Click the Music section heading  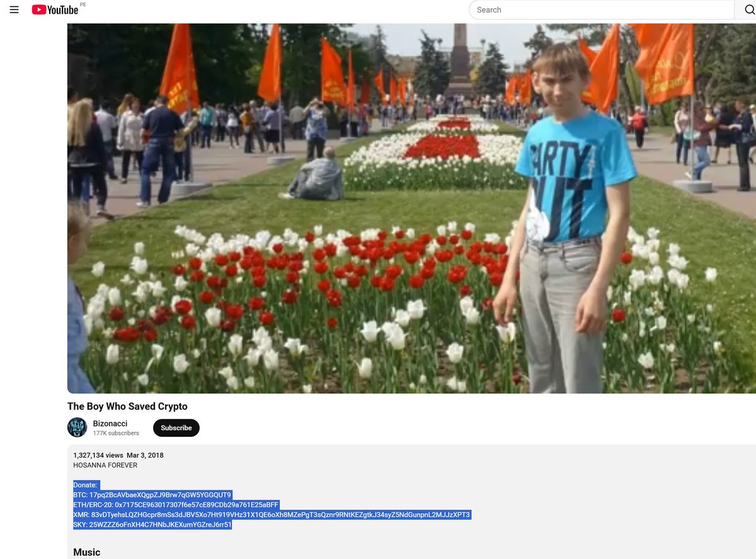click(87, 552)
